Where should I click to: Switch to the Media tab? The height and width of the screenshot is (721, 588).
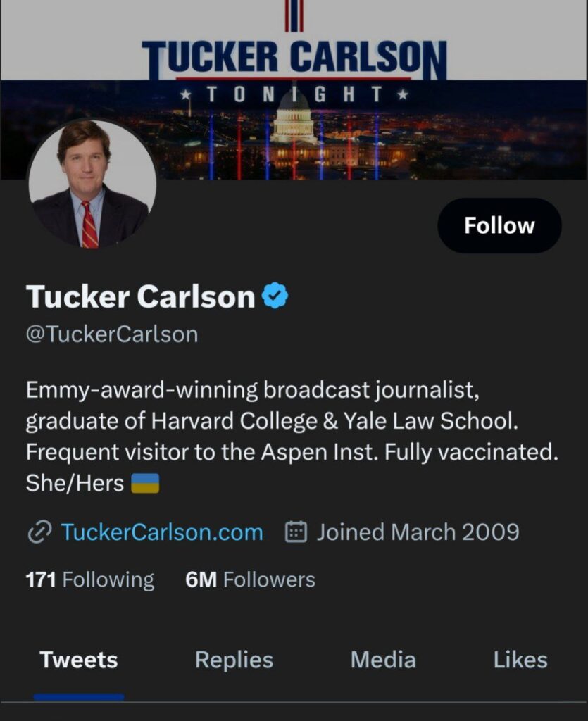click(x=383, y=660)
